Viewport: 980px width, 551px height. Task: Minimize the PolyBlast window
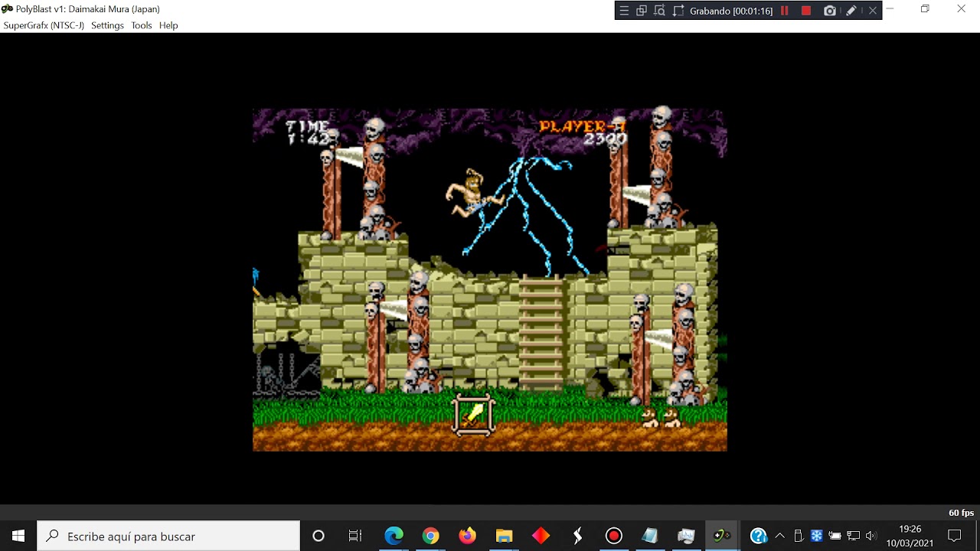point(890,9)
